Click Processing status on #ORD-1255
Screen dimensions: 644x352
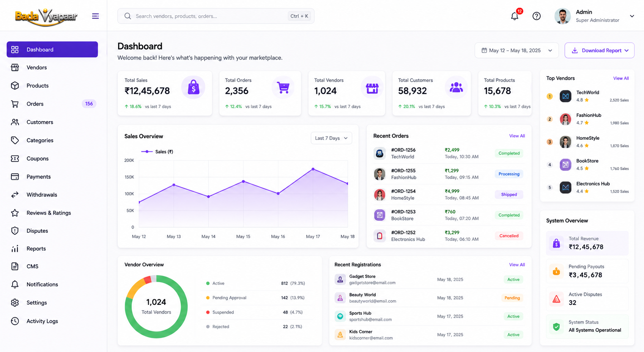(509, 174)
